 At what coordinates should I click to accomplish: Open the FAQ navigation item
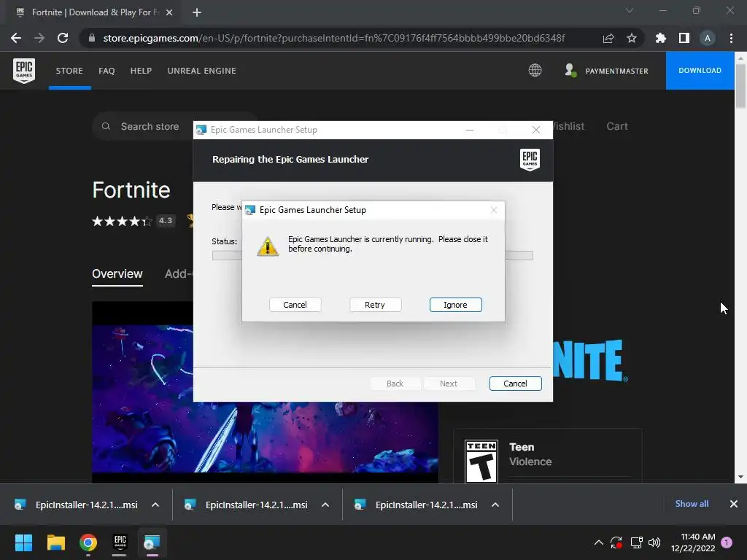tap(107, 71)
